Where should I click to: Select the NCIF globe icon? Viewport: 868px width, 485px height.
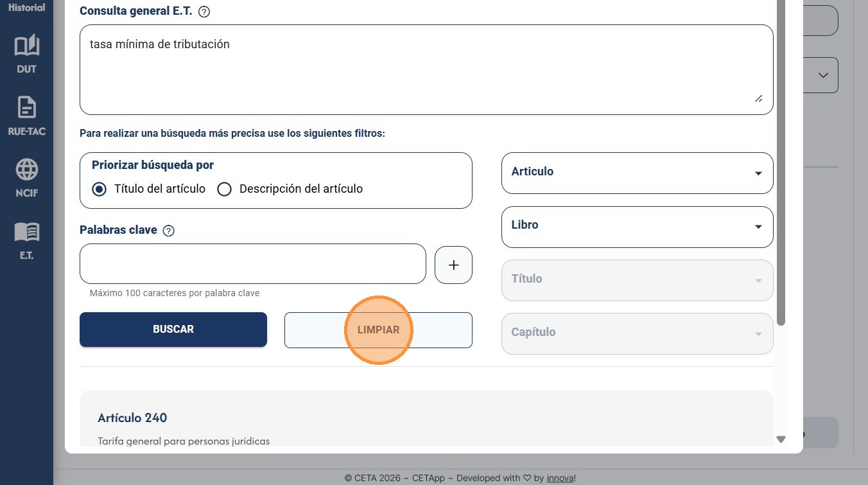pos(26,170)
